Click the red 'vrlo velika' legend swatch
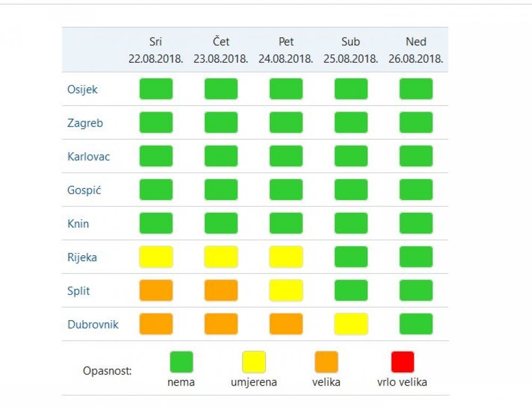Image resolution: width=532 pixels, height=409 pixels. pyautogui.click(x=402, y=362)
